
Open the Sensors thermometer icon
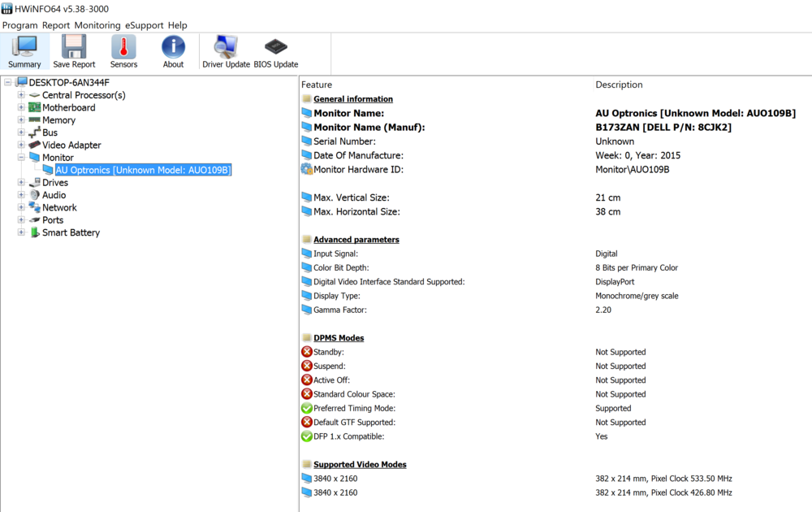(123, 47)
